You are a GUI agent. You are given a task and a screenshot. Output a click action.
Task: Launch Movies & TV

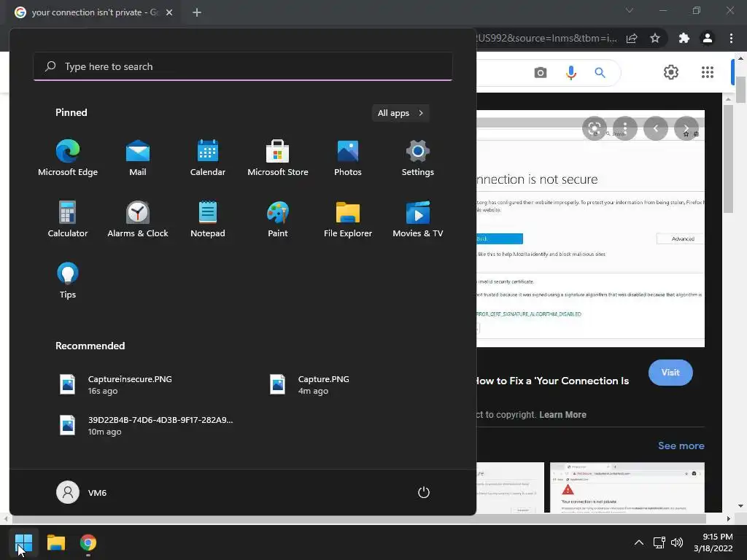(x=418, y=219)
